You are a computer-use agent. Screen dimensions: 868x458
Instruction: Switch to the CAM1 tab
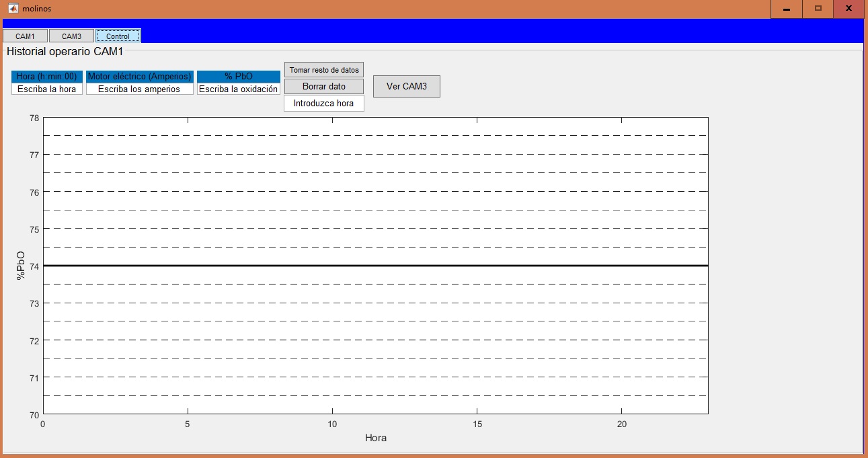coord(25,36)
